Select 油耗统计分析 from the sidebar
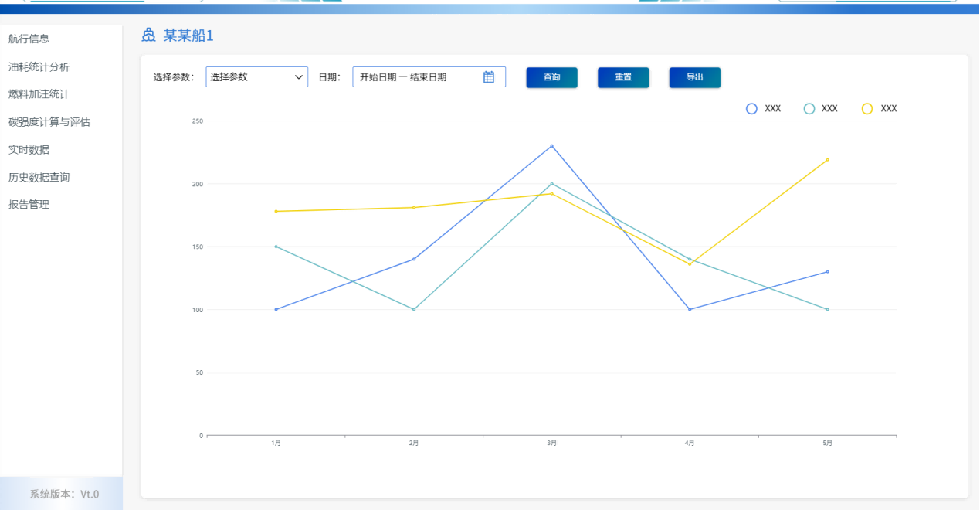 39,67
